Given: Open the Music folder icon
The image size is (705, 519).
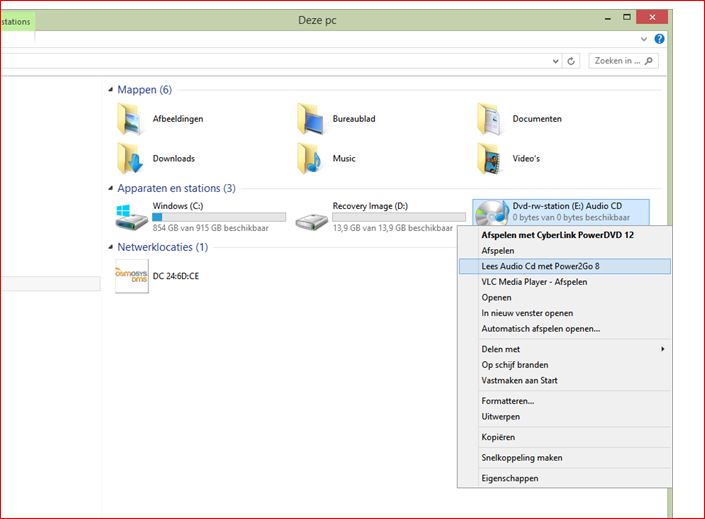Looking at the screenshot, I should (310, 158).
